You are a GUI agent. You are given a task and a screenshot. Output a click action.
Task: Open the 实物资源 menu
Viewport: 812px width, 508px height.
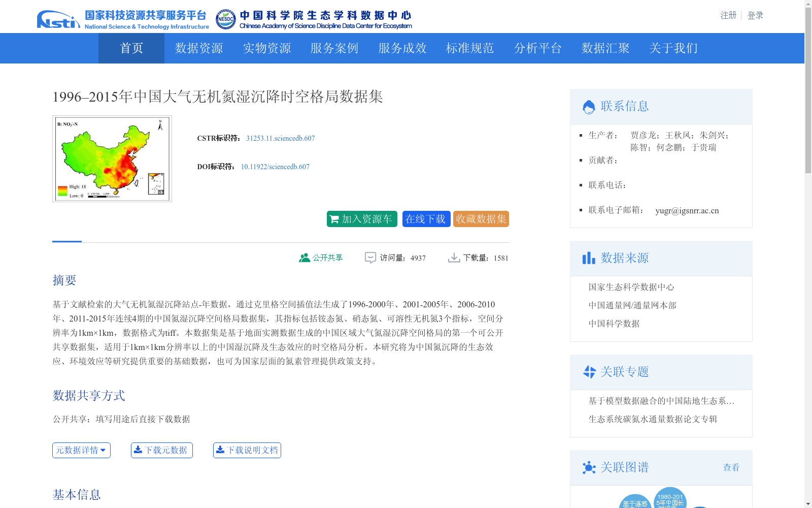click(x=267, y=48)
